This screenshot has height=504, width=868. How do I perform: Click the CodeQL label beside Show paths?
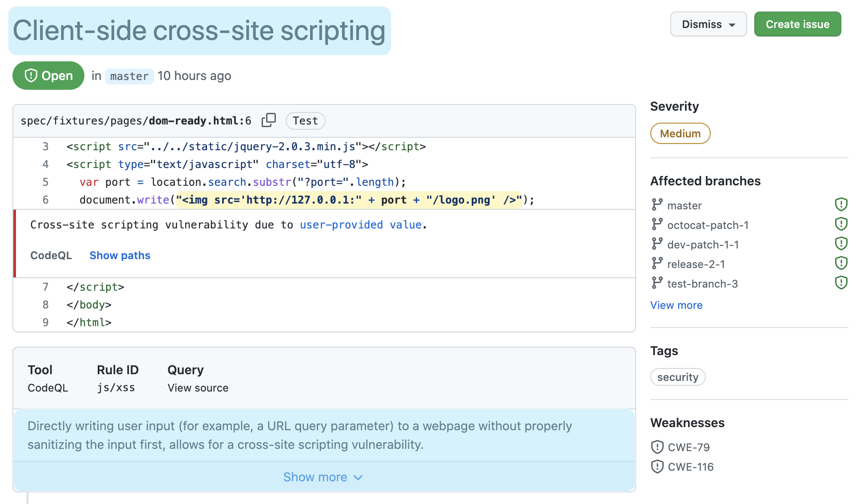pos(51,256)
